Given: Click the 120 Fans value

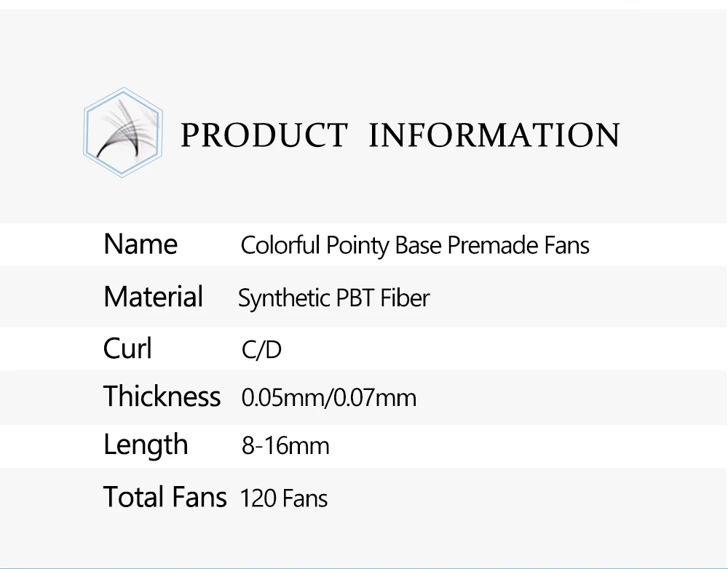Looking at the screenshot, I should (284, 498).
